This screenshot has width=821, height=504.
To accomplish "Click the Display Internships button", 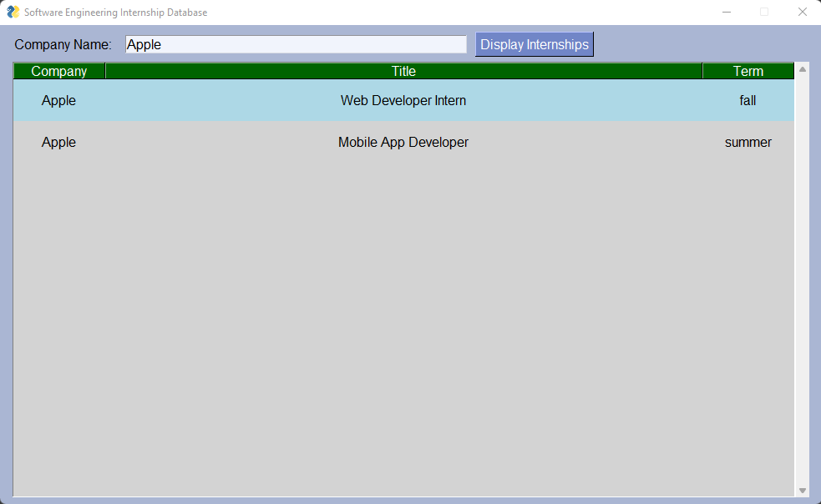I will coord(534,44).
